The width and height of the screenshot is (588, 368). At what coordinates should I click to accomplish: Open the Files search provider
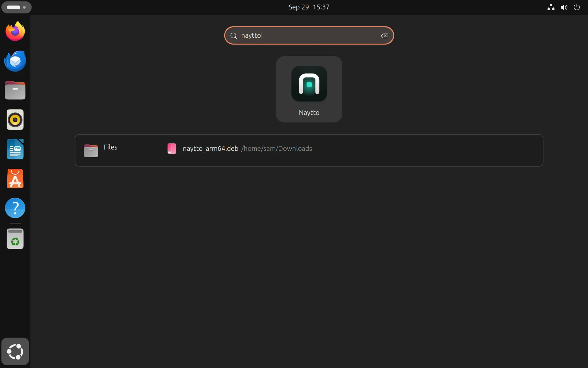point(101,150)
